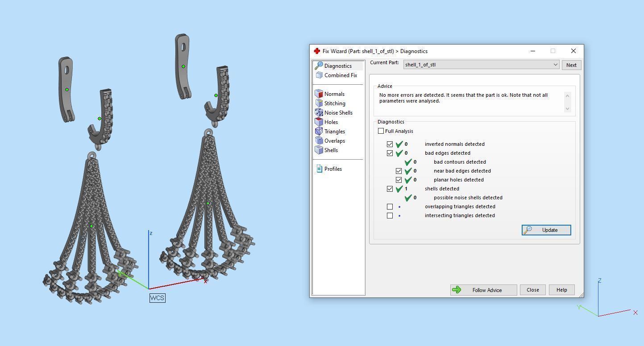Screen dimensions: 644x346
Task: Click the green check beside shells detected
Action: pyautogui.click(x=399, y=189)
